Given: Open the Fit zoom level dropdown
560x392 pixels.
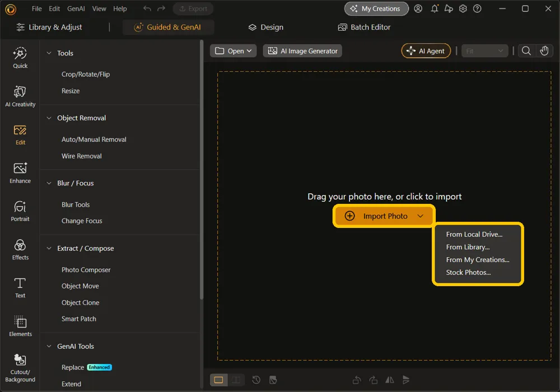Looking at the screenshot, I should coord(484,51).
